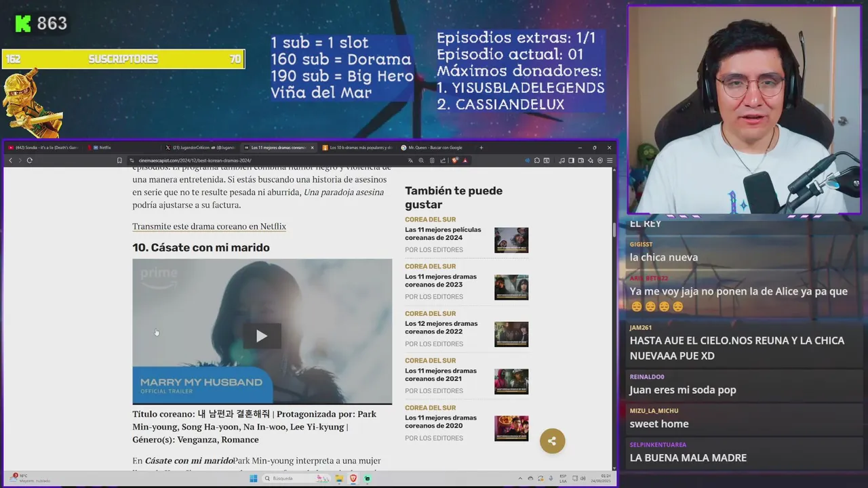
Task: Open the extensions puzzle icon
Action: [537, 161]
